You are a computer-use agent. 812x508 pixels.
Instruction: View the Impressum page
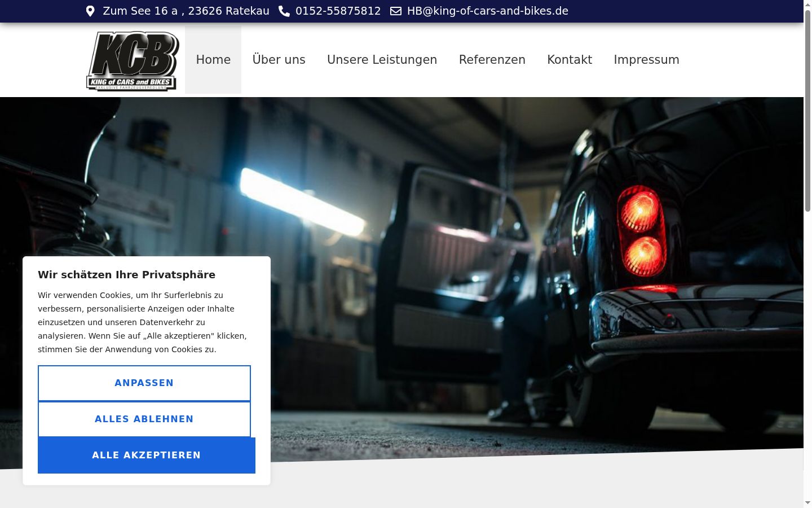(x=647, y=60)
